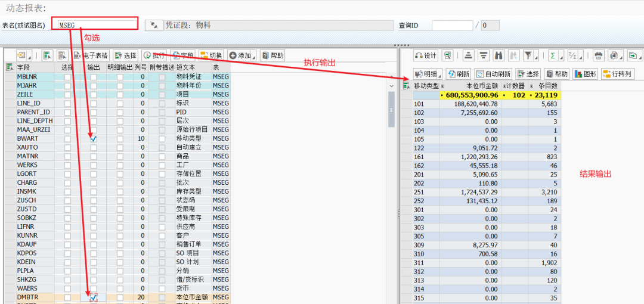The image size is (644, 304).
Task: Open the details magnifier icon beside 设计
Action: click(x=448, y=55)
